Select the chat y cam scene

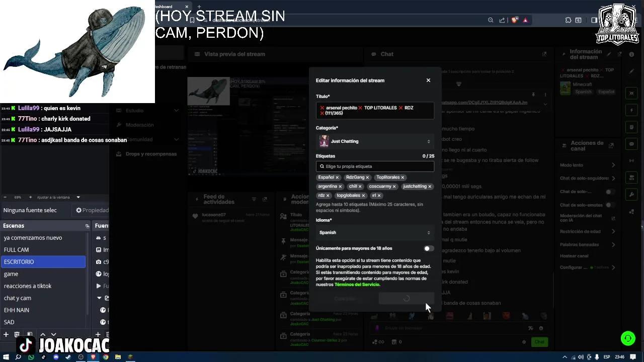43,298
